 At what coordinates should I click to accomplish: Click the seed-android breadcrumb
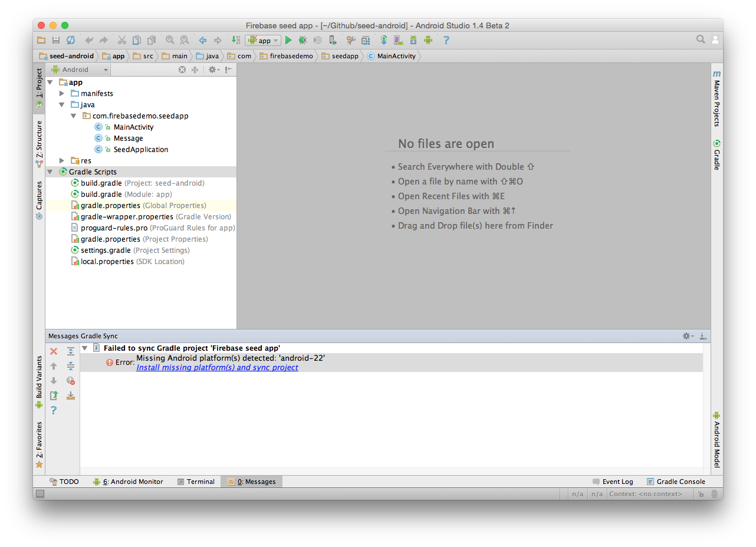pyautogui.click(x=67, y=56)
